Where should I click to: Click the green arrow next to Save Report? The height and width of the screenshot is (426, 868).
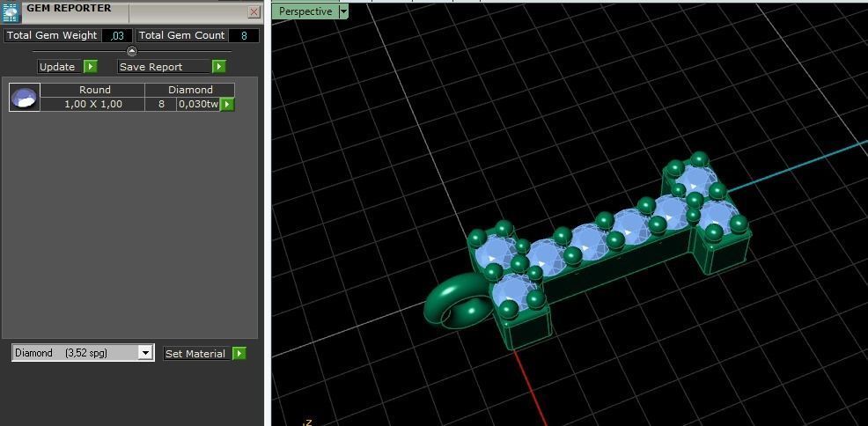(x=219, y=66)
